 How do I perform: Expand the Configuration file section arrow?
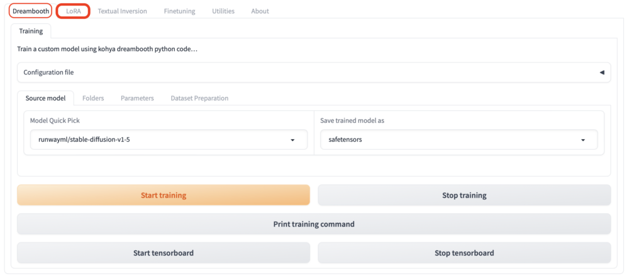[602, 72]
